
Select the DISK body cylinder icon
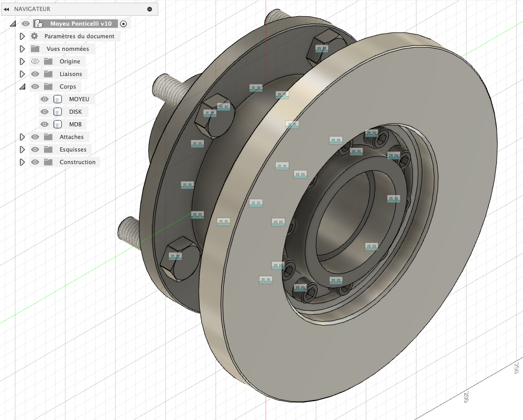click(x=58, y=112)
